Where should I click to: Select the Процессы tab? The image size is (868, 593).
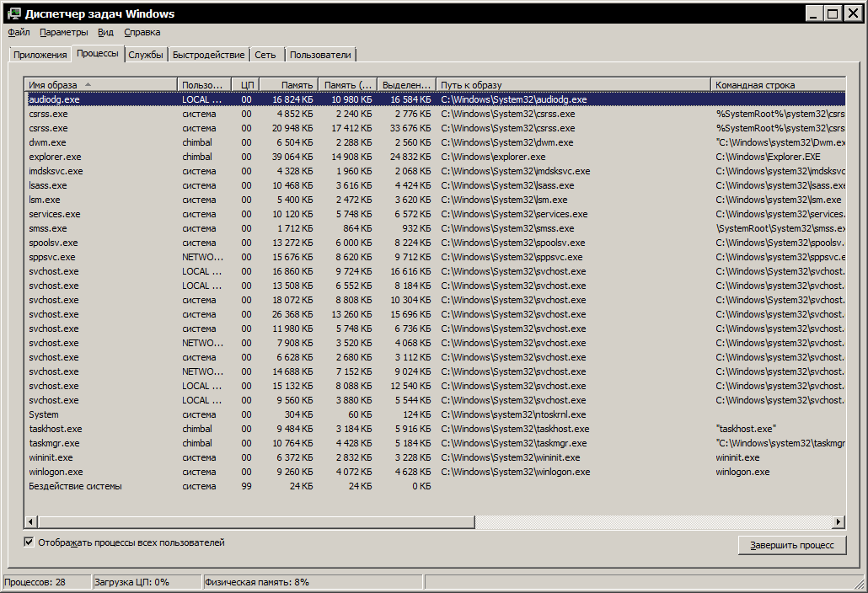pyautogui.click(x=98, y=53)
